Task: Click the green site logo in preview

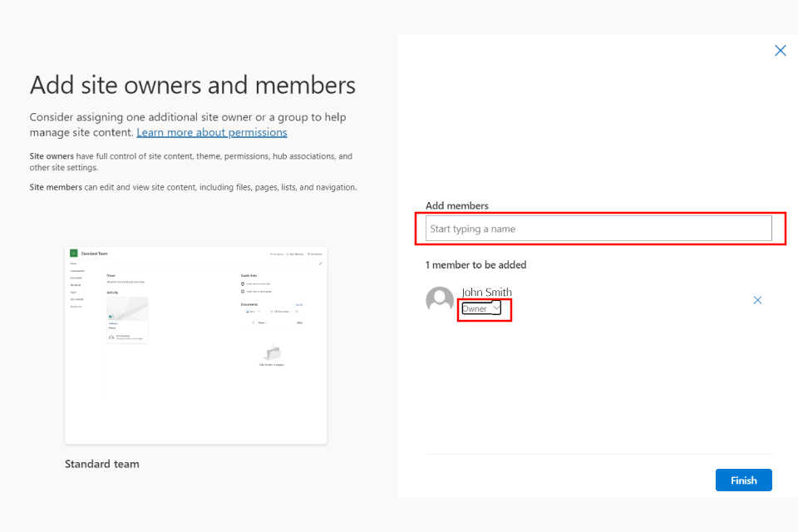Action: coord(73,253)
